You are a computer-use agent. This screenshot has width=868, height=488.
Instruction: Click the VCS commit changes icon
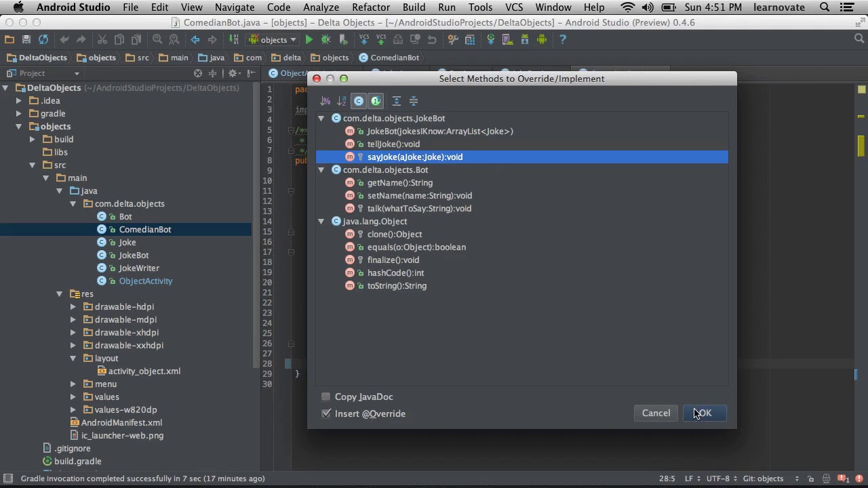pos(381,39)
